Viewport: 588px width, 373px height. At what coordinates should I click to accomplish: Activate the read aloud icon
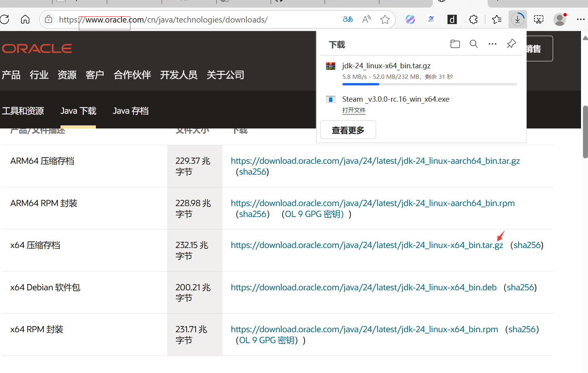(x=366, y=19)
